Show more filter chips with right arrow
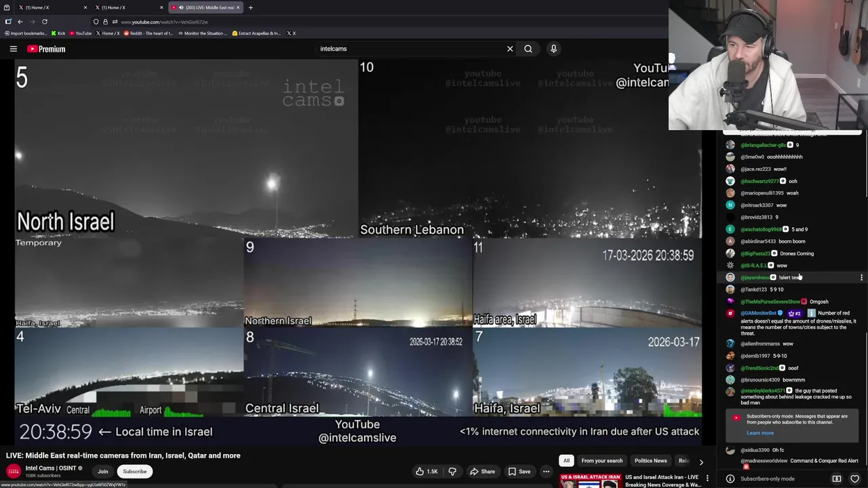The width and height of the screenshot is (868, 488). 701,462
